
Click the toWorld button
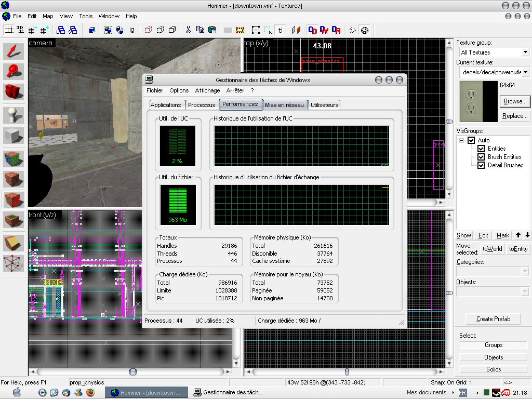point(493,249)
